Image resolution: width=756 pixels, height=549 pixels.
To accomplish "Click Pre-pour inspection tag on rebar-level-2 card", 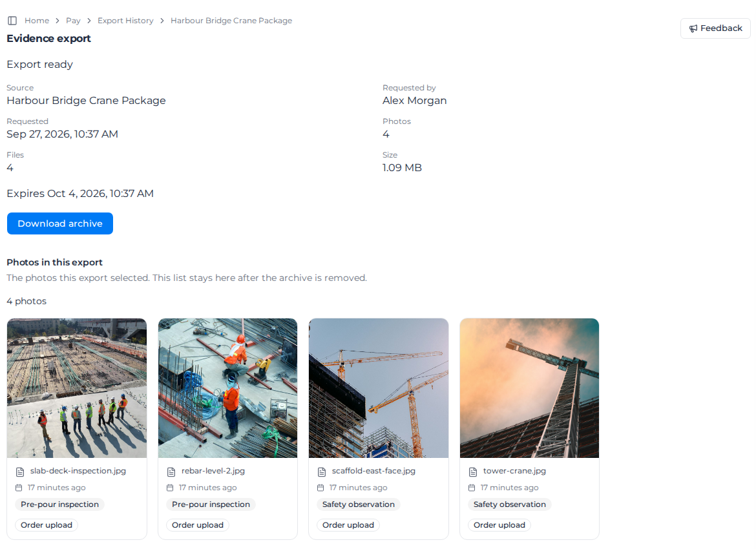I will point(211,504).
